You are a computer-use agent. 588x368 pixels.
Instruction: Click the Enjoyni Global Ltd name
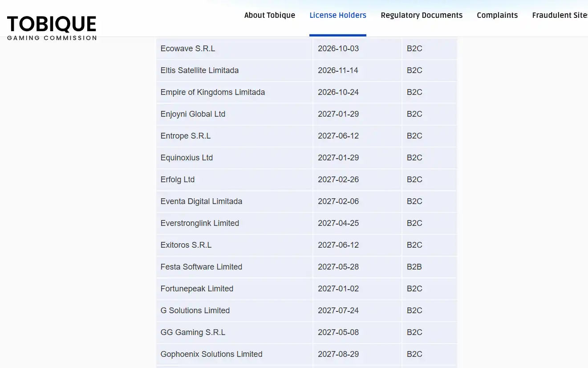click(x=193, y=114)
